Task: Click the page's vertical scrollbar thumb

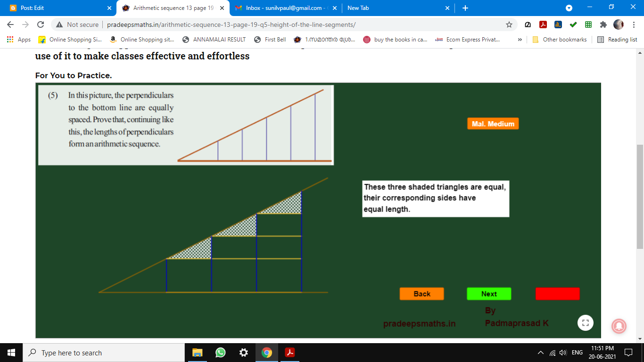Action: point(640,196)
